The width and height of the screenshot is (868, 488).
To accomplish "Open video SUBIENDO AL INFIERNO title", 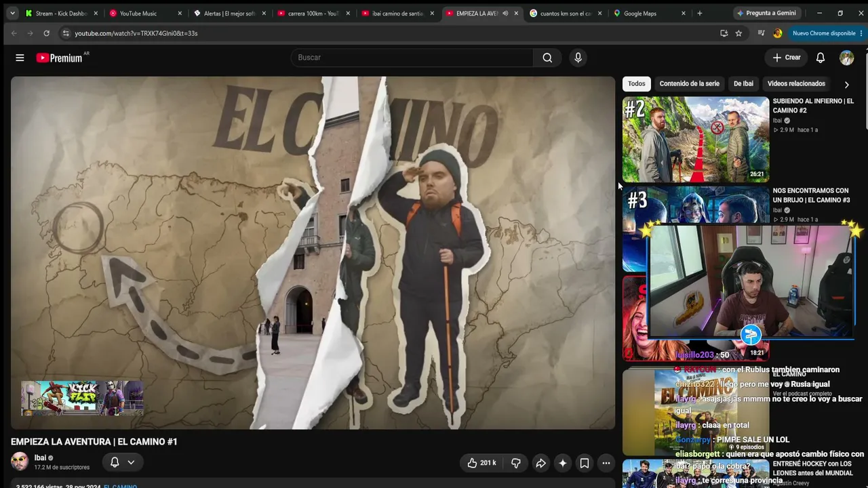I will click(813, 106).
